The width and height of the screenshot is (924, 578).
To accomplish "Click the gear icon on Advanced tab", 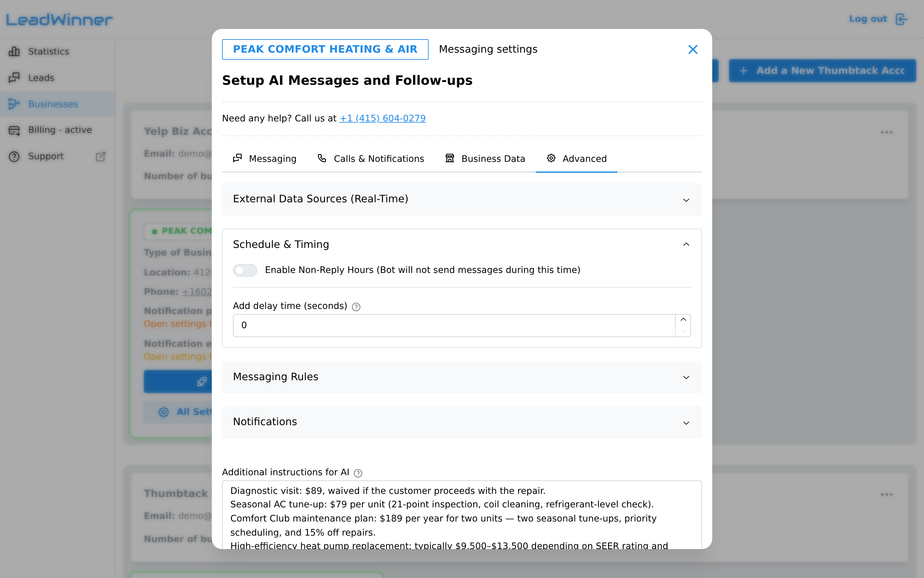I will point(551,158).
